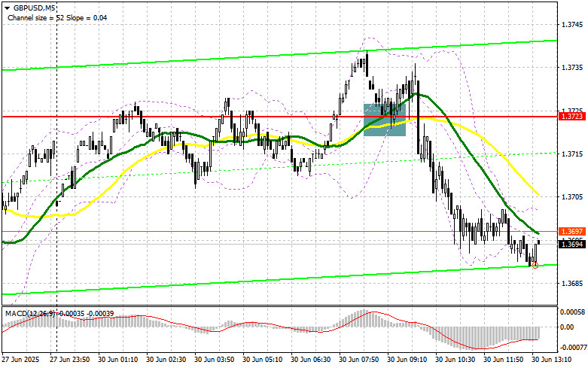This screenshot has width=588, height=368.
Task: Click the teal highlighted rectangle on chart
Action: (385, 120)
